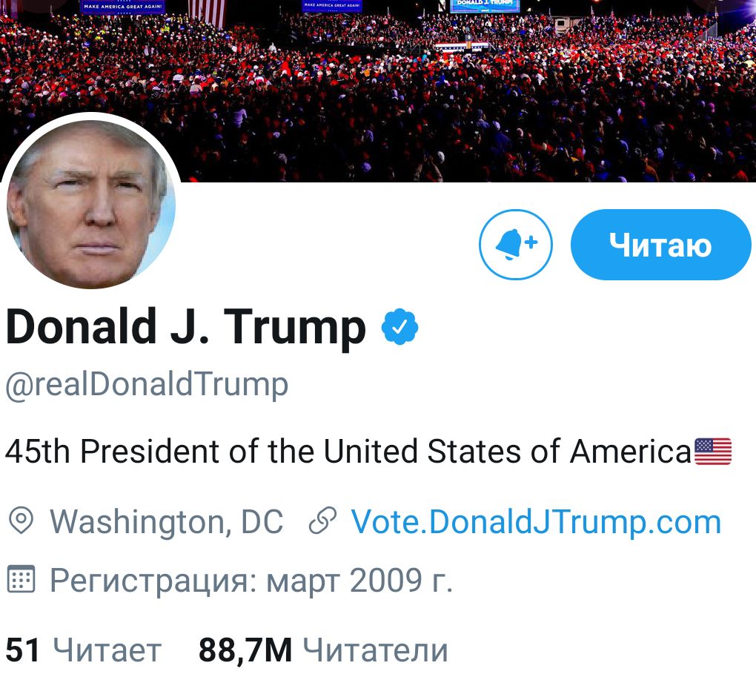Open the Vote.DonaldJTrump.com link
The height and width of the screenshot is (700, 756).
(536, 521)
